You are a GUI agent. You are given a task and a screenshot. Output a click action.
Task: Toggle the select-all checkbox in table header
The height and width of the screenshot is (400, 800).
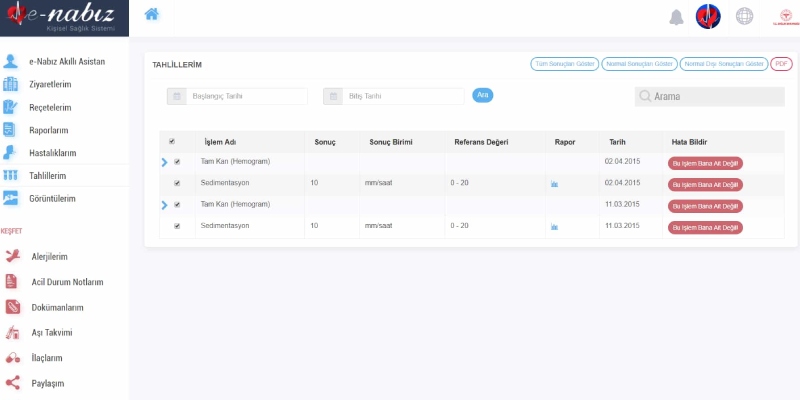(172, 142)
